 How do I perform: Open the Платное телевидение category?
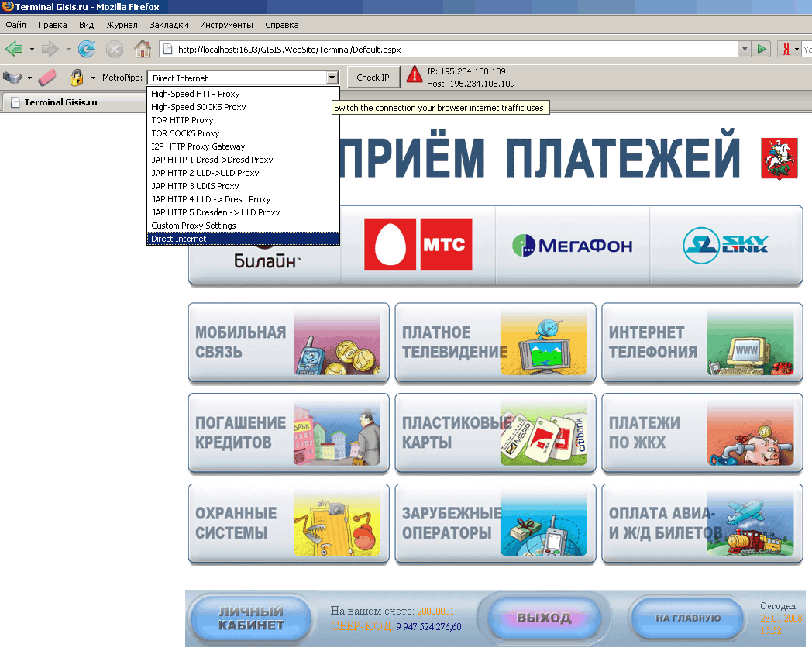pos(495,343)
